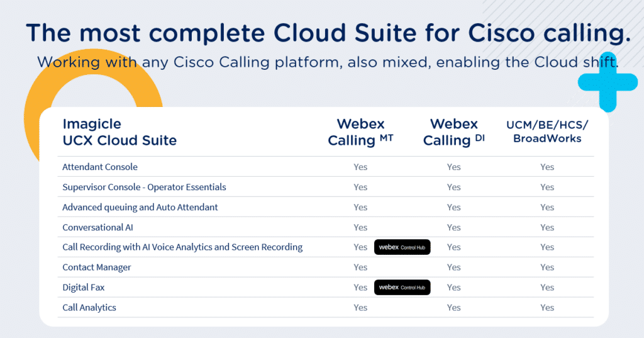644x338 pixels.
Task: Click the Conversational AI feature label
Action: click(97, 227)
